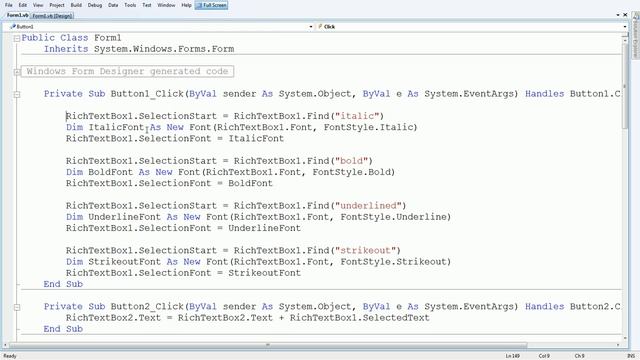The height and width of the screenshot is (360, 640).
Task: Click the 'Dim UnderlineFont' declaration
Action: (x=113, y=217)
